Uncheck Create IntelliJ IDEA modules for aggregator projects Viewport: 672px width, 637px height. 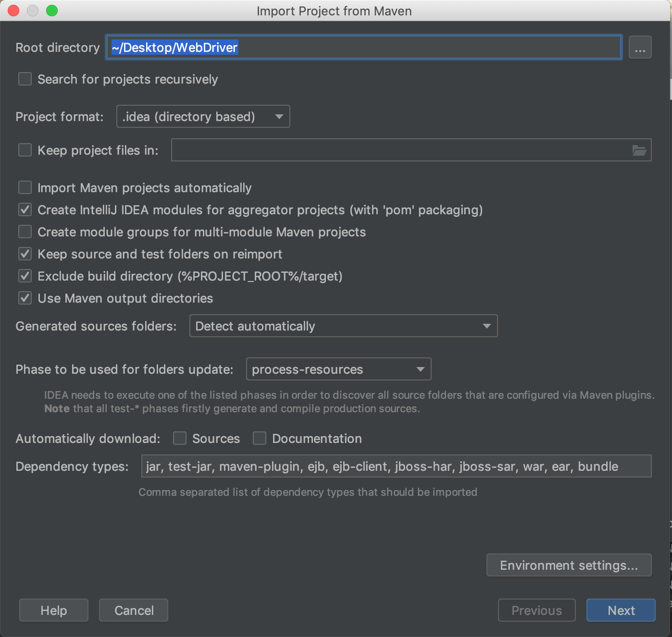point(25,209)
